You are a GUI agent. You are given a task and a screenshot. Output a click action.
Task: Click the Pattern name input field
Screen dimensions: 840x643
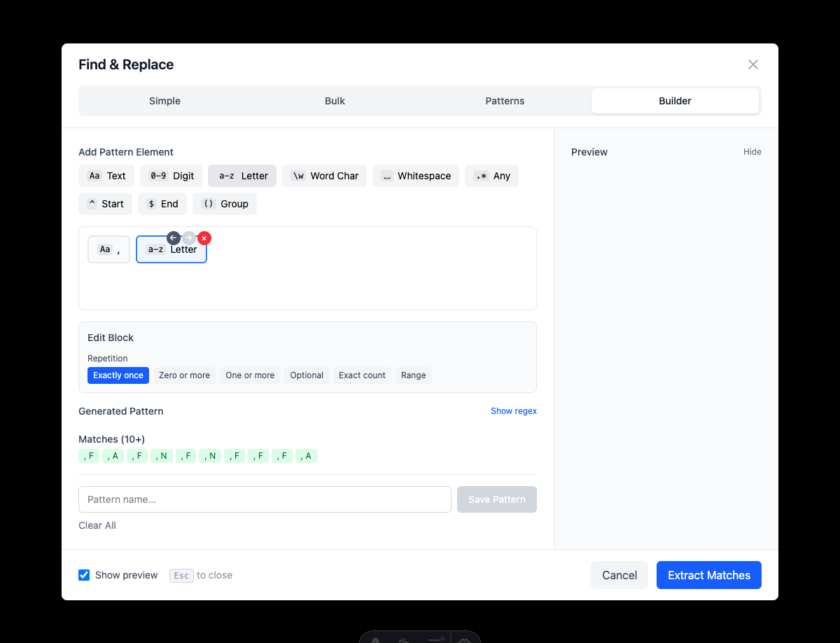(265, 499)
